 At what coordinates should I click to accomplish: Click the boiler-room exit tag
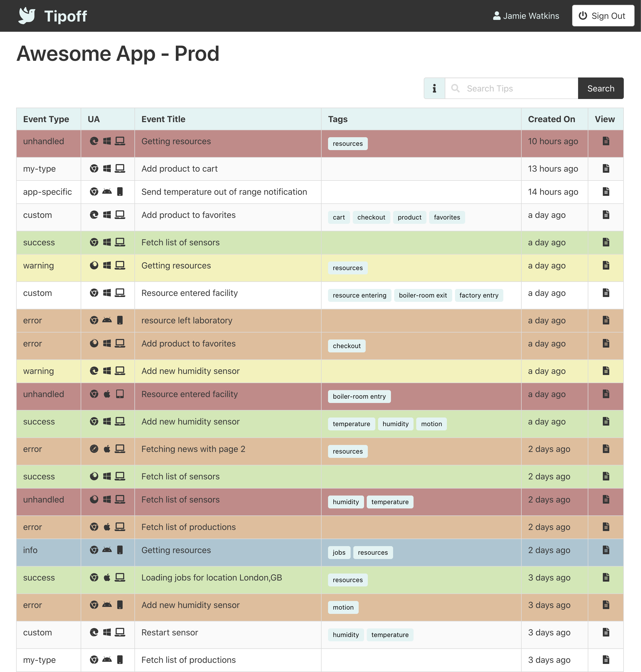click(423, 295)
